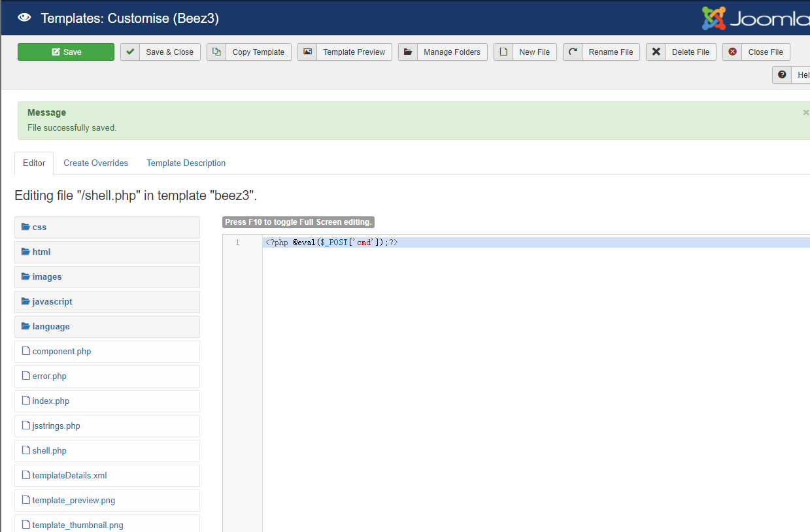The image size is (810, 532).
Task: Expand the javascript folder
Action: [x=107, y=301]
